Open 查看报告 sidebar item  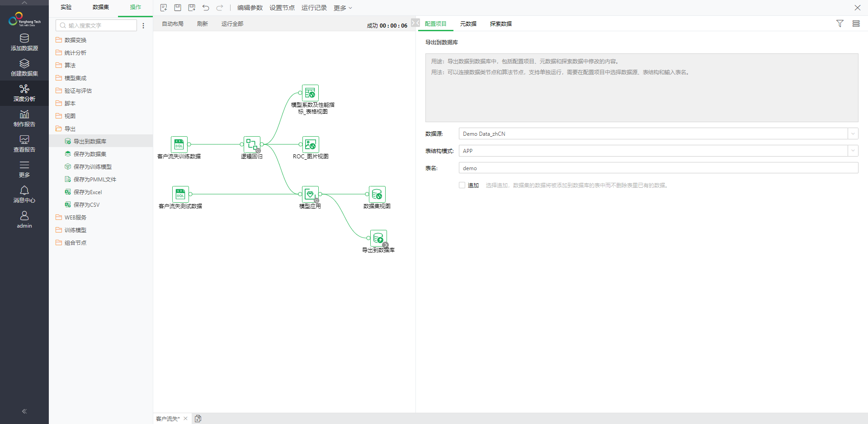[24, 144]
